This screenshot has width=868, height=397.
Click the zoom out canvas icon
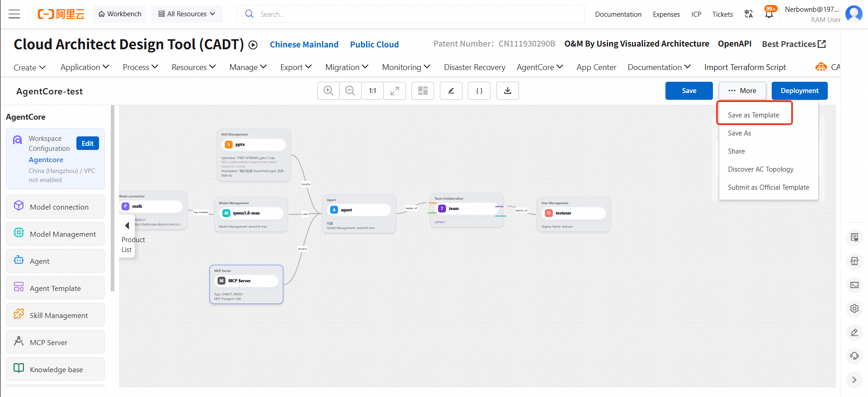pos(350,91)
